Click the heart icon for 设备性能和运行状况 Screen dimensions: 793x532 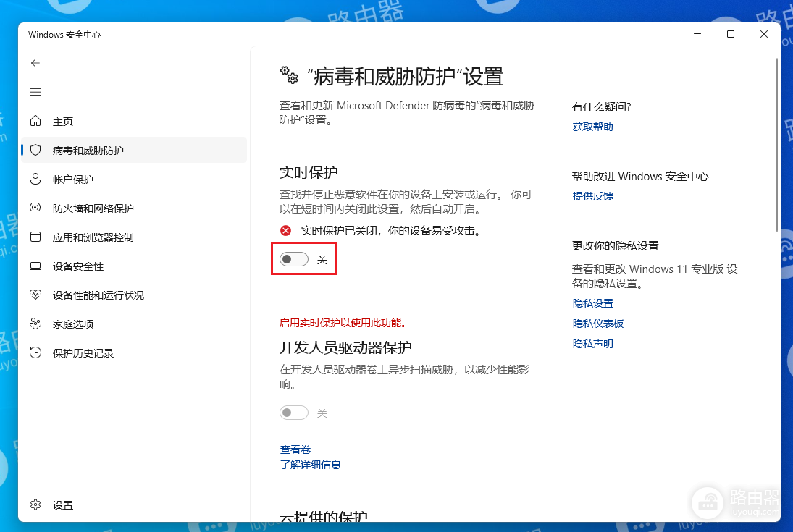pos(35,295)
